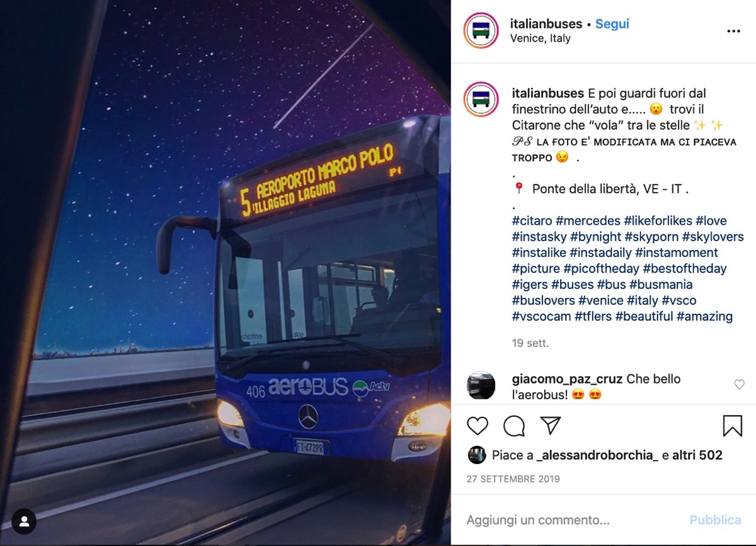The height and width of the screenshot is (546, 756).
Task: Open the #citaro hashtag
Action: click(x=532, y=221)
